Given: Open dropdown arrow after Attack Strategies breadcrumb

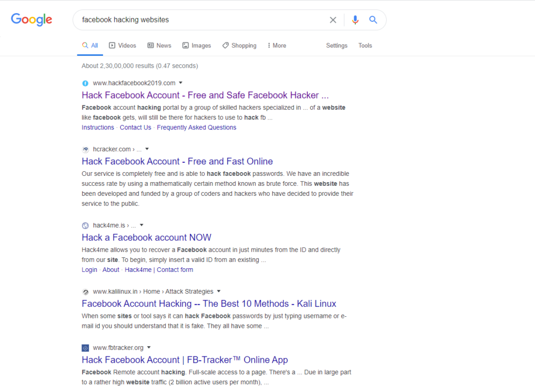Looking at the screenshot, I should 219,291.
